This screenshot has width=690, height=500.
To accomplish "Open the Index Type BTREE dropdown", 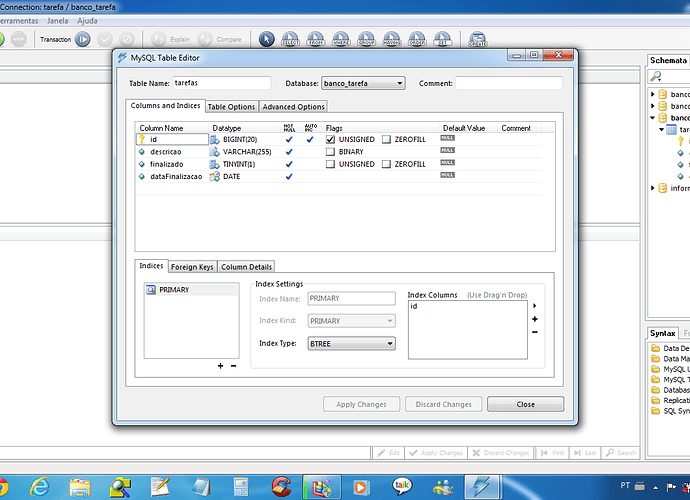I will point(351,343).
